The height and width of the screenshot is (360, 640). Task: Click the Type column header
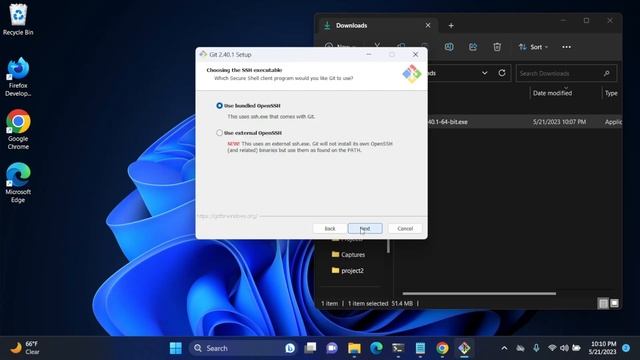[612, 93]
